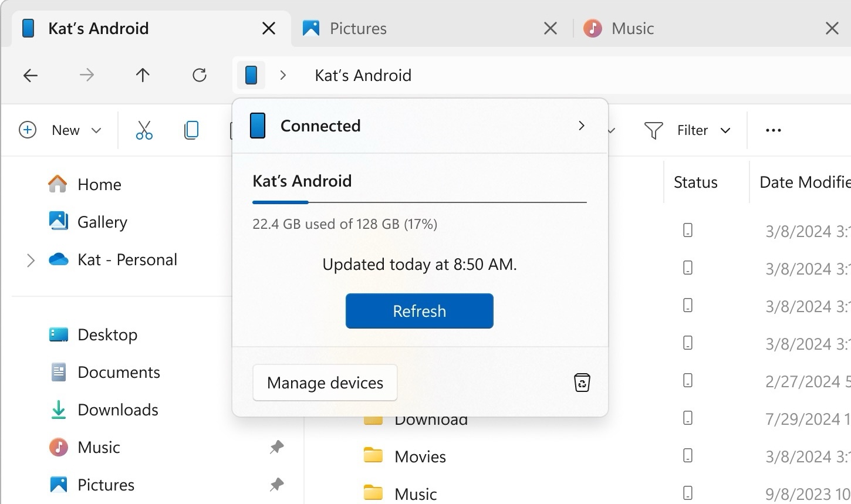The image size is (851, 504).
Task: Open the phone's Recycle Bin from the popup
Action: [582, 382]
